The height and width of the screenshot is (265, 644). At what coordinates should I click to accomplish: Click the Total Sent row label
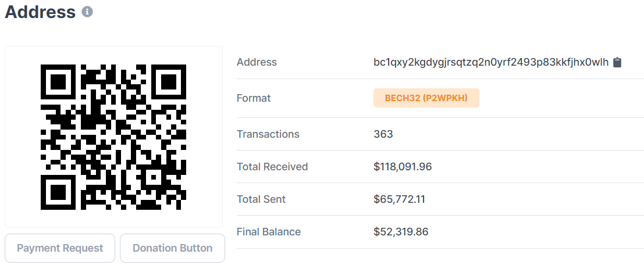(261, 199)
